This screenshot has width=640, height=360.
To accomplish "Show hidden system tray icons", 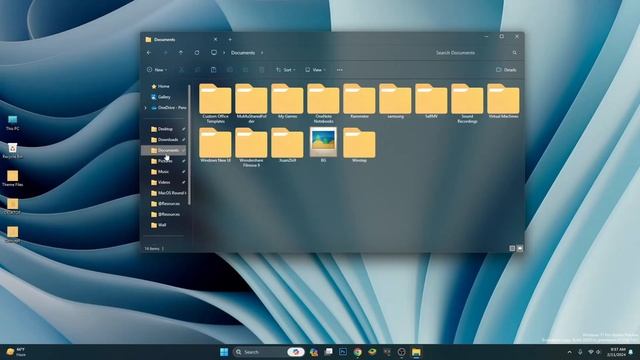I will pyautogui.click(x=569, y=352).
